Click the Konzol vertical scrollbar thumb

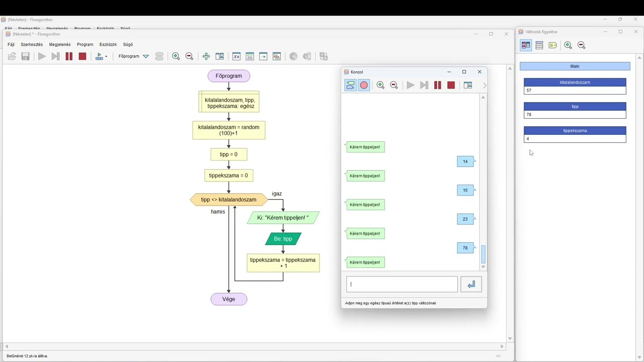pyautogui.click(x=484, y=254)
